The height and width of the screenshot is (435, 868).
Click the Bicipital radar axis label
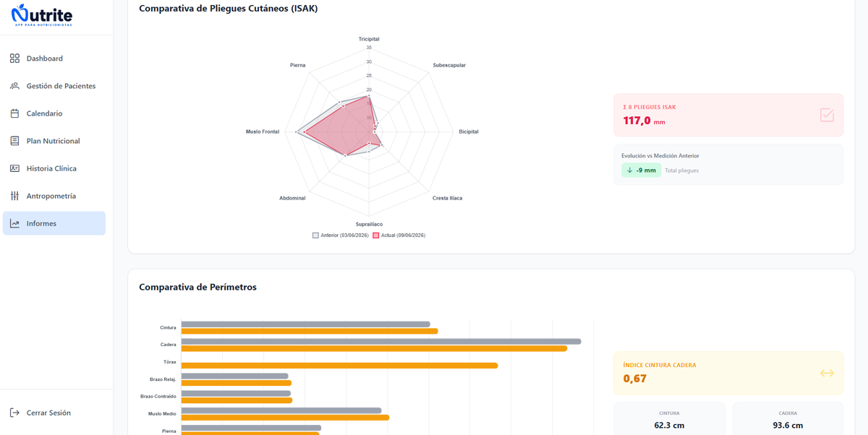(x=469, y=132)
